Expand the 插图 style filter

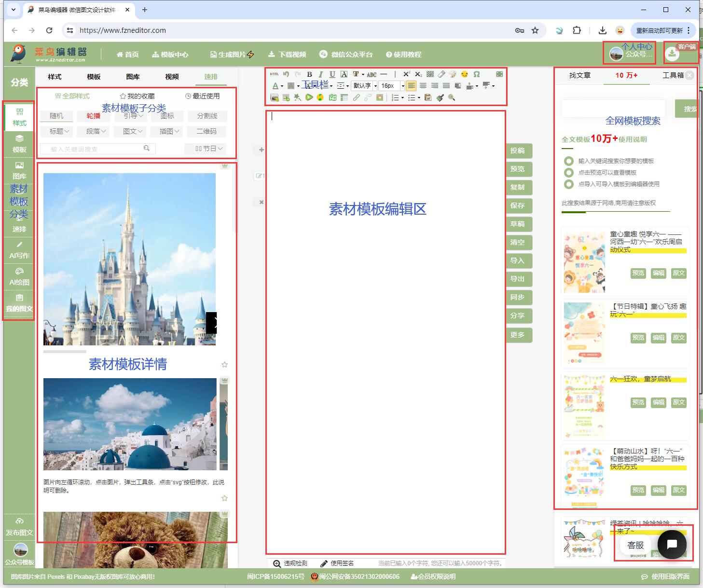click(x=170, y=131)
